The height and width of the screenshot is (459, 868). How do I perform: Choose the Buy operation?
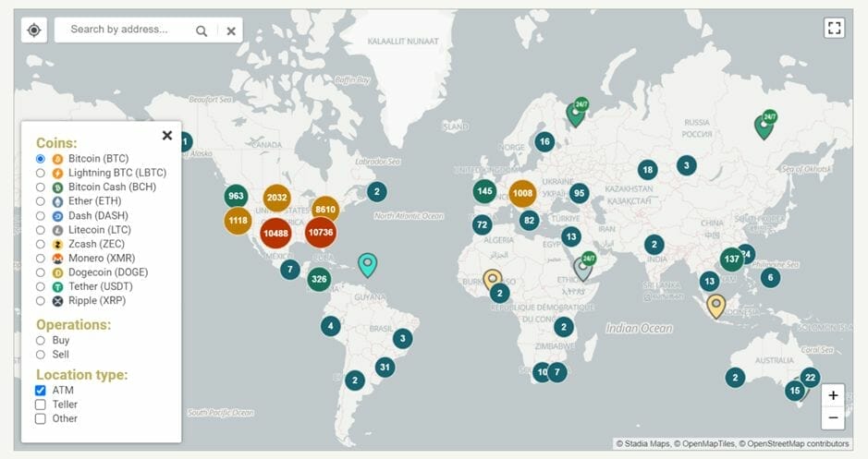pos(41,341)
